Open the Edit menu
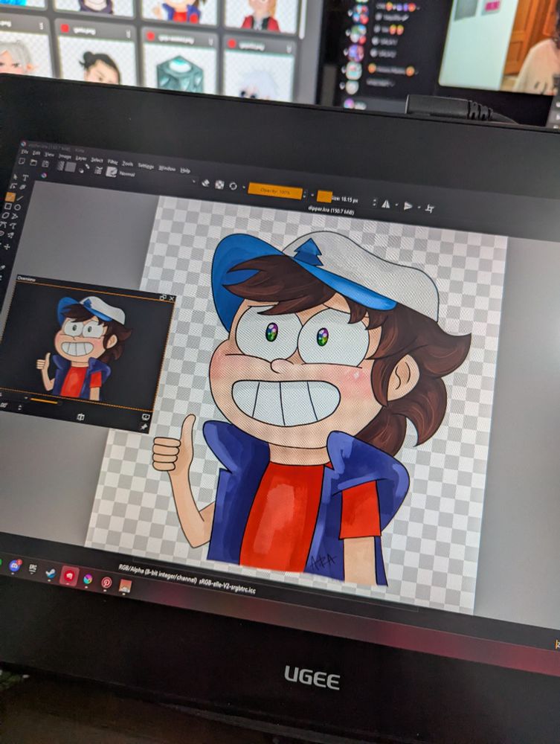 click(36, 153)
